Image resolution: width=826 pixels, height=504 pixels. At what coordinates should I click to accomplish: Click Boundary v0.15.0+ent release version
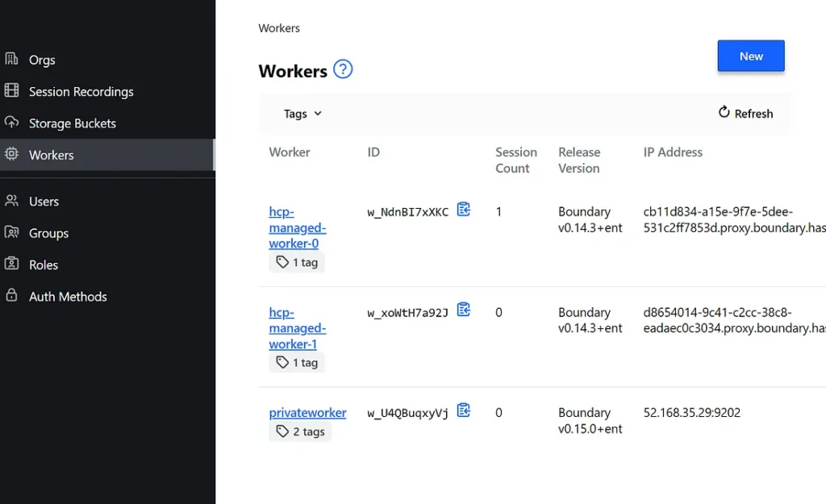(x=590, y=421)
